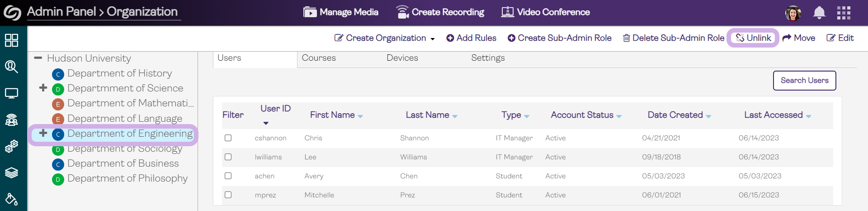This screenshot has height=211, width=868.
Task: Open the Settings tab
Action: 488,58
